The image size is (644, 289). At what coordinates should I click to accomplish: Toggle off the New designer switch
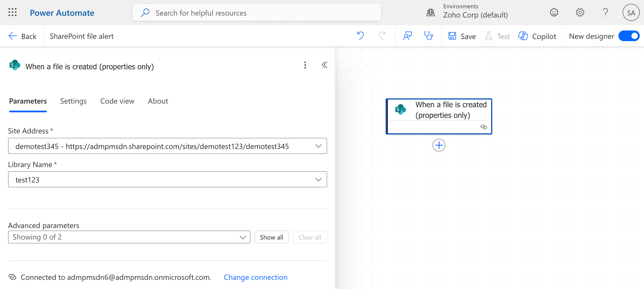pos(629,36)
